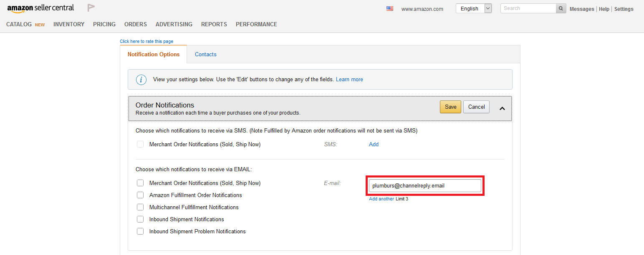Click the blue info icon

141,80
